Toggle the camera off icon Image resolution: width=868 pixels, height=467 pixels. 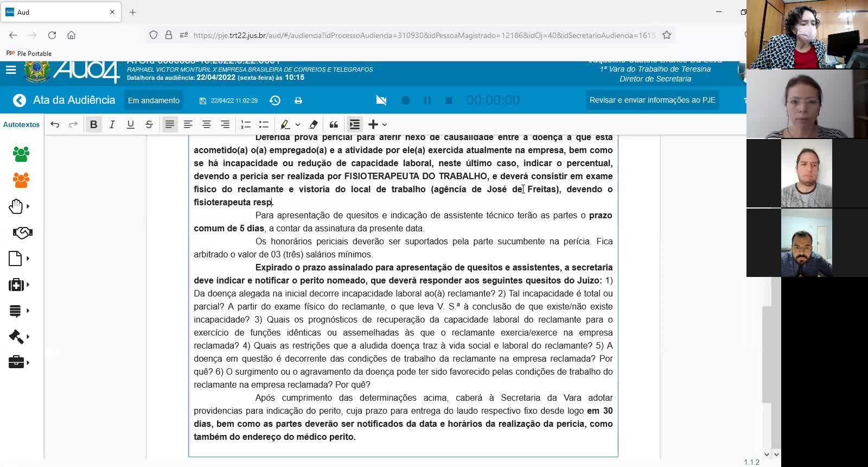tap(381, 100)
